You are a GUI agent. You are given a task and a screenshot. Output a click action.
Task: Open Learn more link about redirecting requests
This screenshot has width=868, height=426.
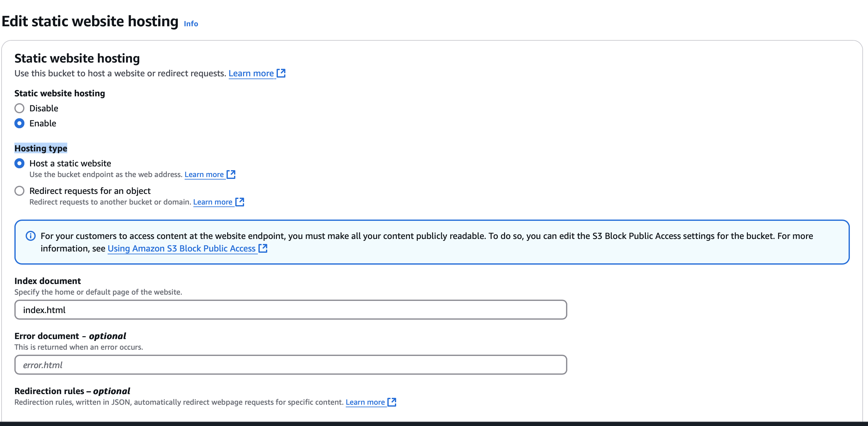click(x=213, y=202)
